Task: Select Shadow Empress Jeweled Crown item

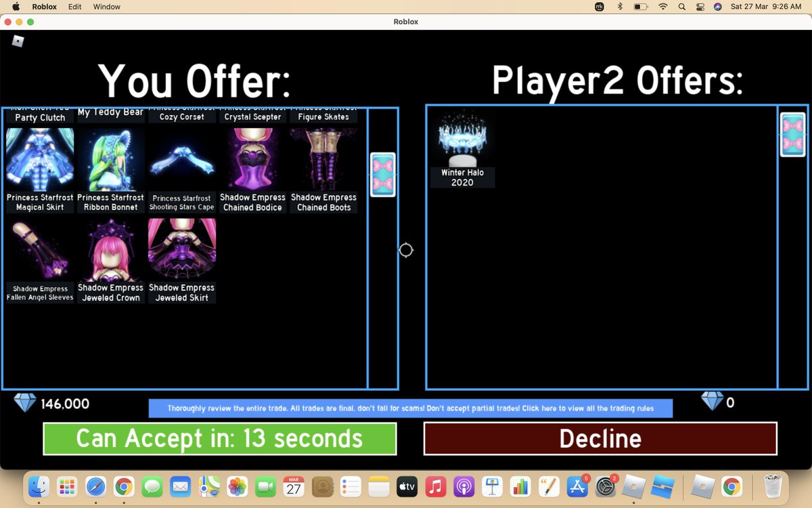Action: tap(111, 261)
